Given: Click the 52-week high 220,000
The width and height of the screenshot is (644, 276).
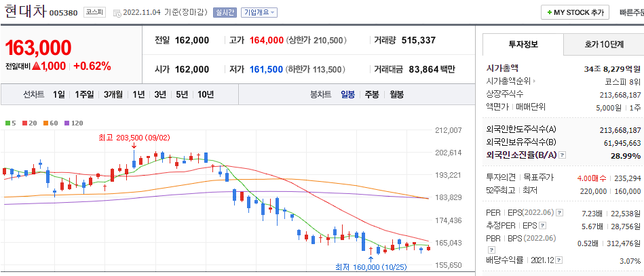Looking at the screenshot, I should coord(594,191).
